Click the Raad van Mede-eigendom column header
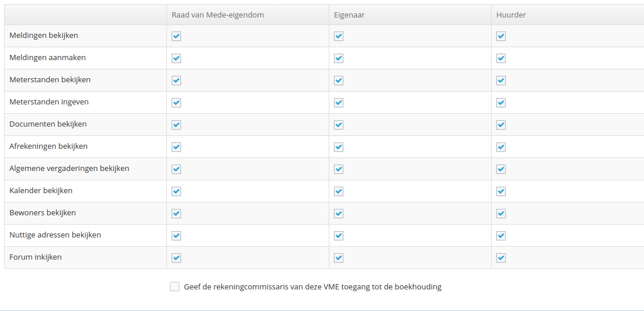Image resolution: width=644 pixels, height=311 pixels. click(218, 15)
